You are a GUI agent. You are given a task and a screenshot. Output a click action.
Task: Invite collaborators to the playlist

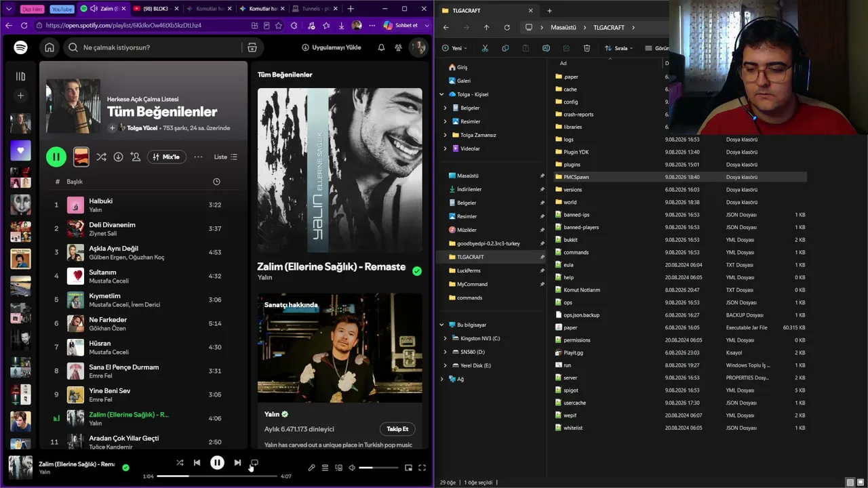click(x=136, y=157)
